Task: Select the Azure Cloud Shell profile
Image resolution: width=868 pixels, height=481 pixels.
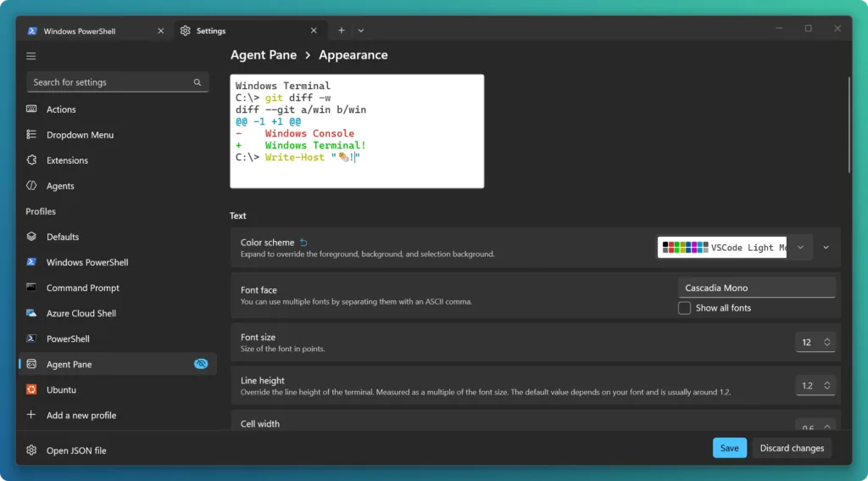Action: pyautogui.click(x=118, y=313)
